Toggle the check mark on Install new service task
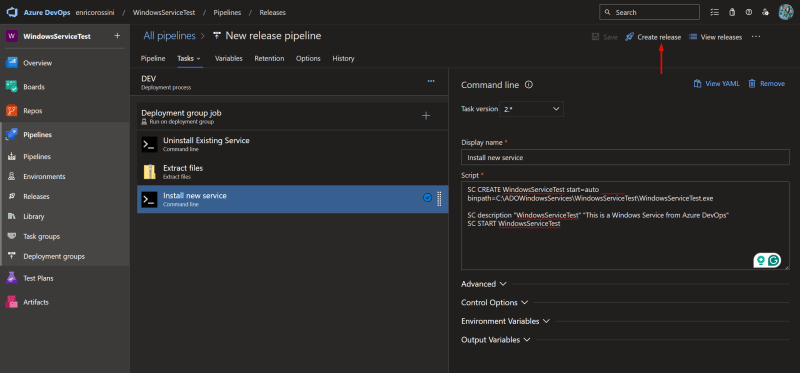 click(428, 198)
